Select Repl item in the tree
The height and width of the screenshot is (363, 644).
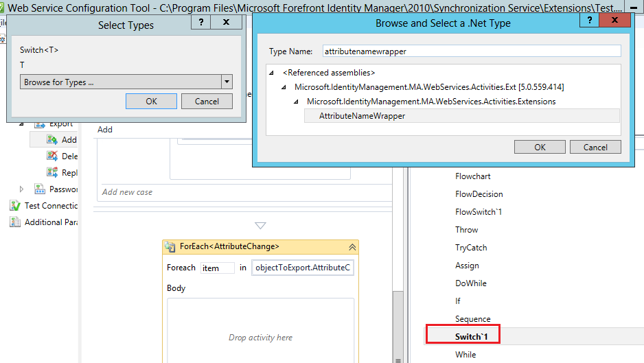point(69,172)
